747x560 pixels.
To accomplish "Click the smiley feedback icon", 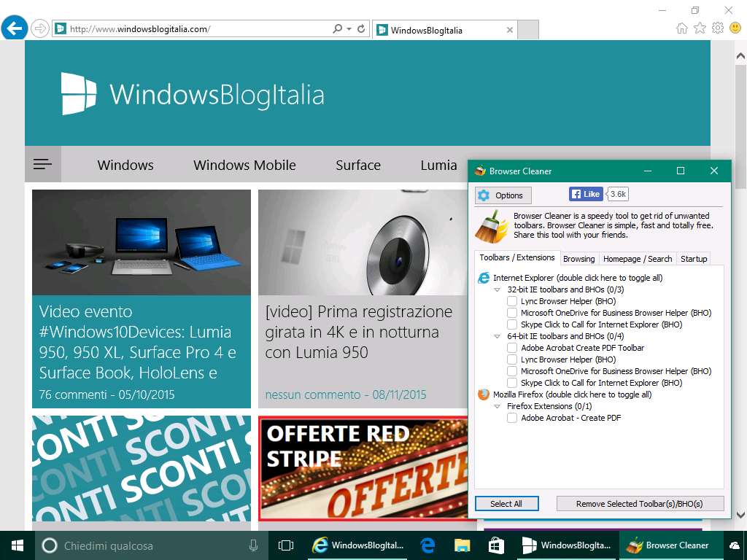I will click(735, 28).
